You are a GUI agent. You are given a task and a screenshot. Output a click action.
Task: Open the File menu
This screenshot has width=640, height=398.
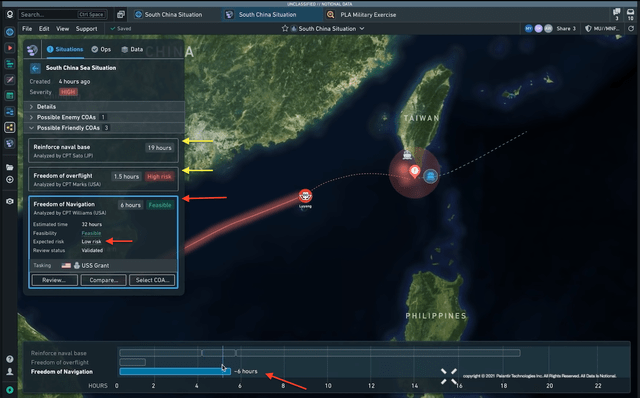pyautogui.click(x=27, y=29)
